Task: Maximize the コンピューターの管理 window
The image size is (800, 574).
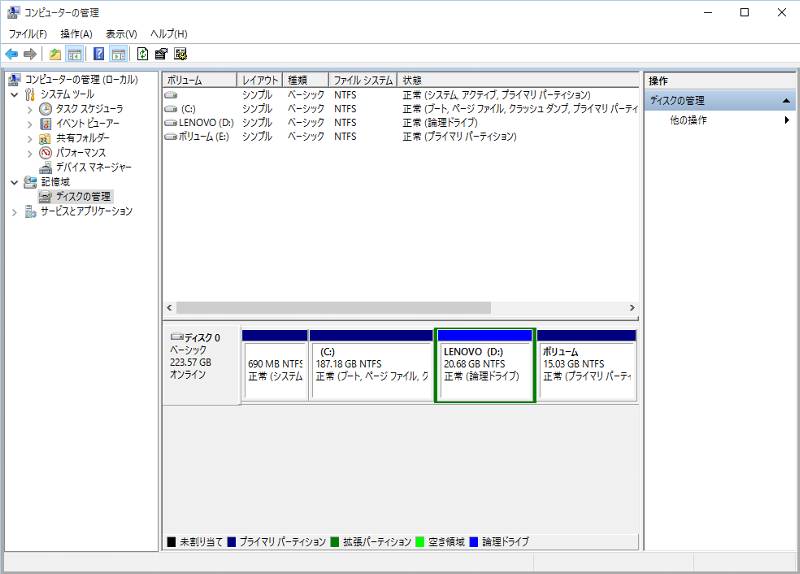Action: [x=744, y=12]
